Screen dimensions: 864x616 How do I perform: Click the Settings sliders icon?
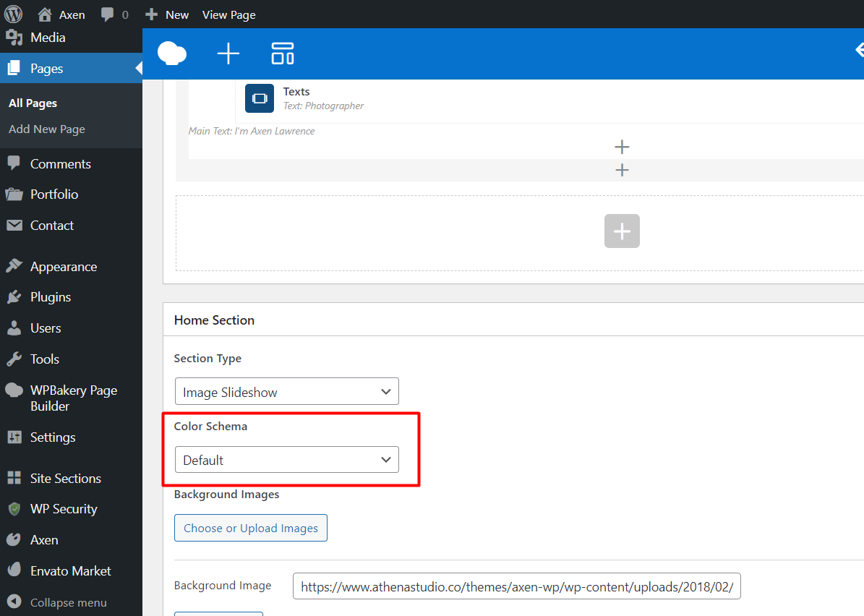[14, 437]
